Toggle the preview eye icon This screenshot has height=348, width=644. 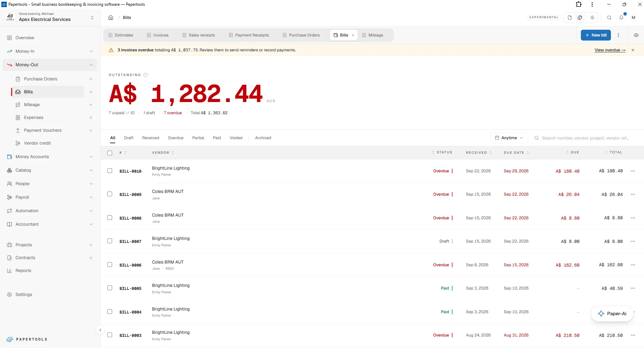click(x=636, y=35)
